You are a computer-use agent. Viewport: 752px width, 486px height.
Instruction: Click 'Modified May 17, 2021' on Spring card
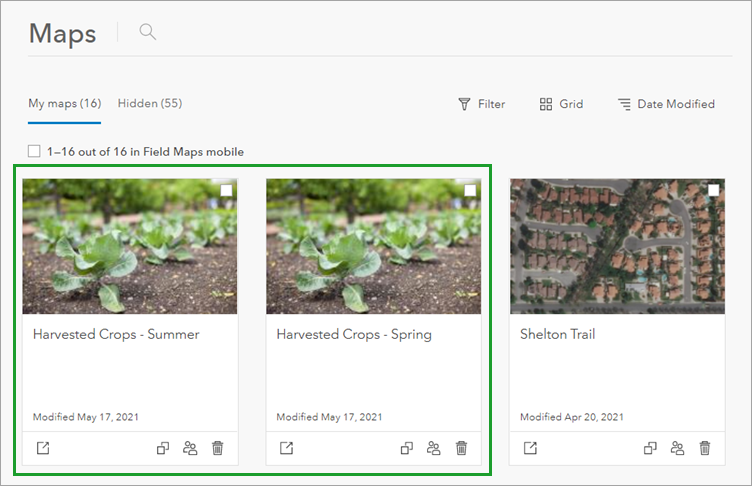(329, 417)
